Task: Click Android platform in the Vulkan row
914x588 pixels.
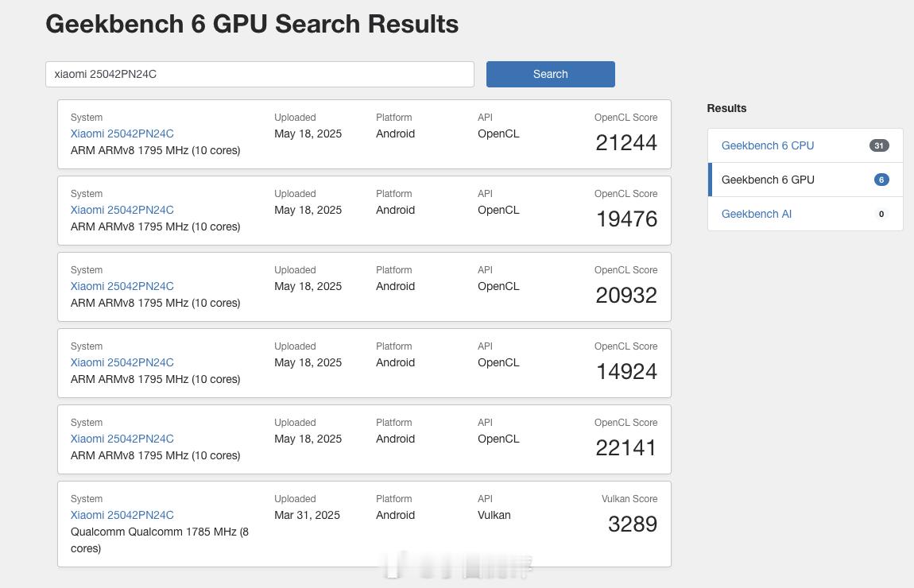Action: [395, 515]
